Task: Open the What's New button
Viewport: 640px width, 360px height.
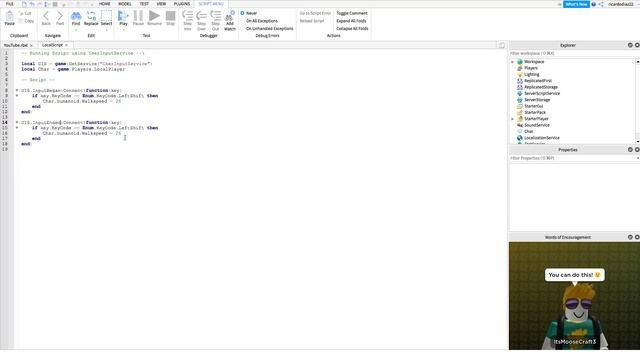Action: coord(576,4)
